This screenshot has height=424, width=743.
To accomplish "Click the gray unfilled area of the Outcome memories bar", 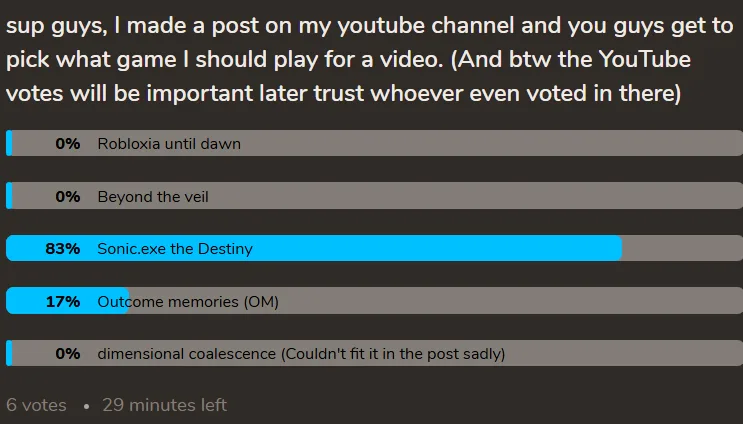I will [500, 301].
